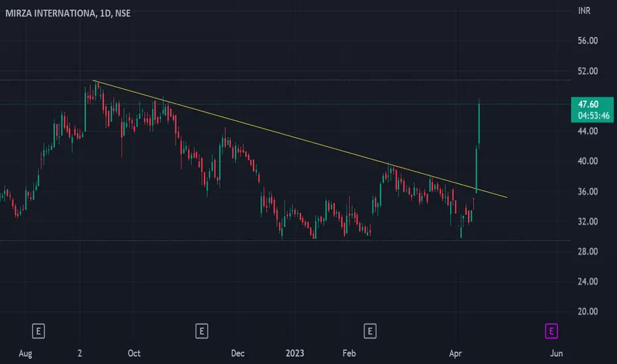Select the yellow descending trendline
Image resolution: width=617 pixels, height=364 pixels.
(300, 139)
